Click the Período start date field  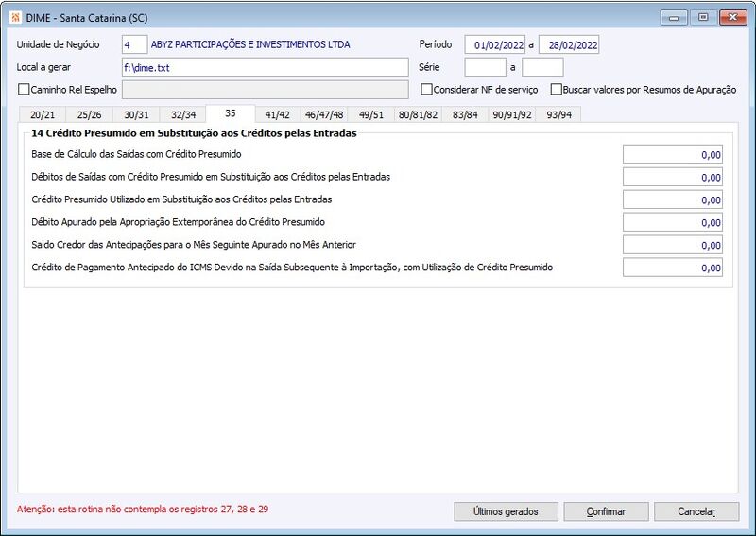pos(494,44)
